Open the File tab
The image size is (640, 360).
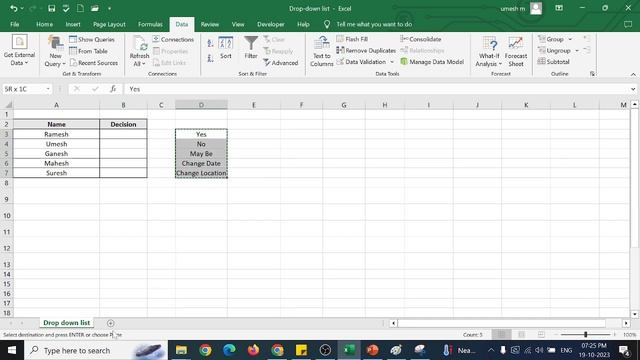coord(15,24)
